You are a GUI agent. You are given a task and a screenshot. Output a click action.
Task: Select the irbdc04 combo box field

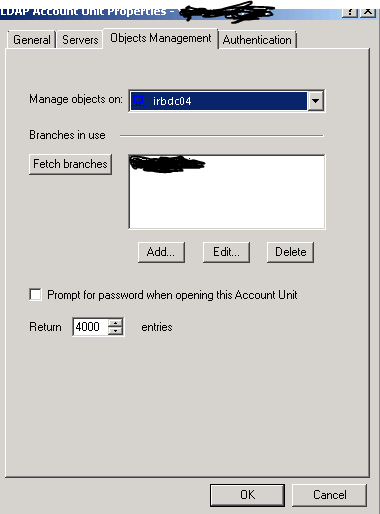coord(226,101)
